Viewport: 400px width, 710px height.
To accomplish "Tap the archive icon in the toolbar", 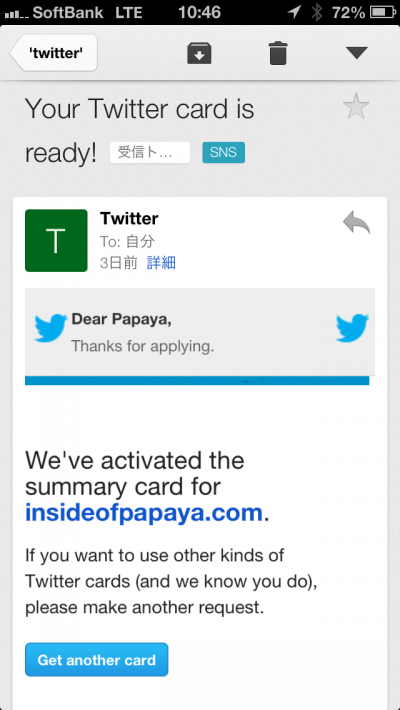I will pos(199,53).
